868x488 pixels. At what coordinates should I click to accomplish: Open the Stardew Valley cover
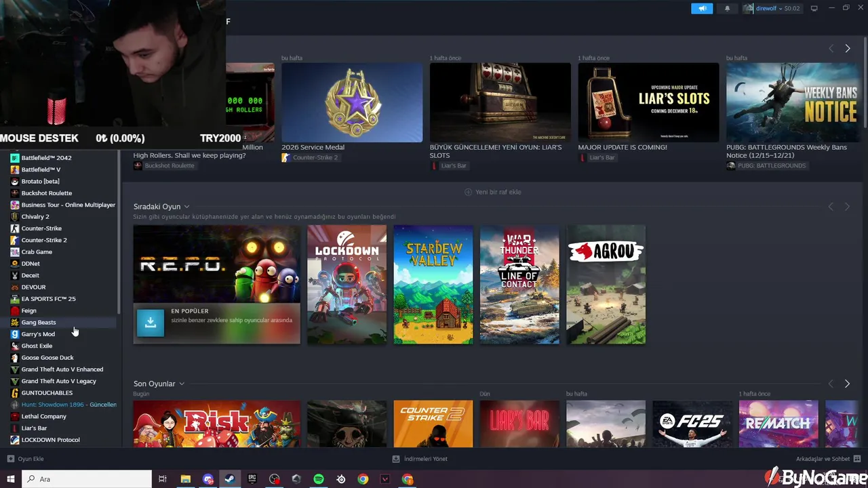(x=433, y=285)
